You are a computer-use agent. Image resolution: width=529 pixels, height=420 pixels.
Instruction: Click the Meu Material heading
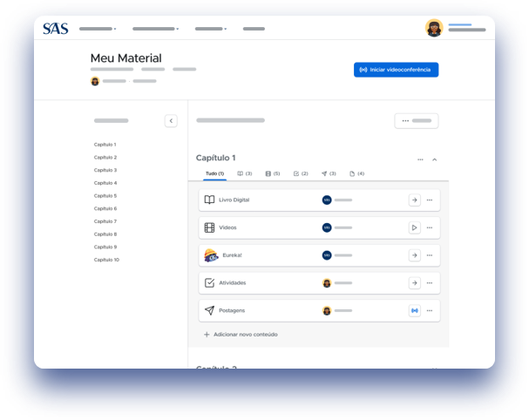(125, 58)
